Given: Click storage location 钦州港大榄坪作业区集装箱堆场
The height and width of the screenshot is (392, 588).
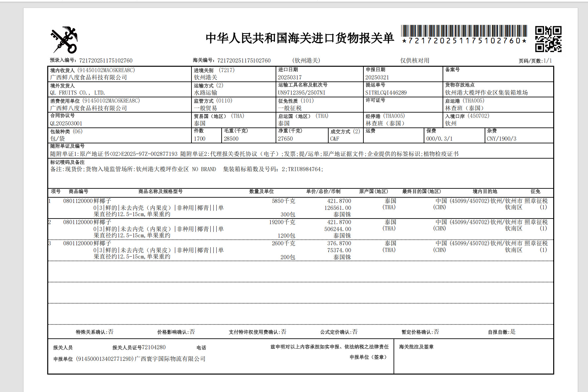Looking at the screenshot, I should pyautogui.click(x=487, y=93).
